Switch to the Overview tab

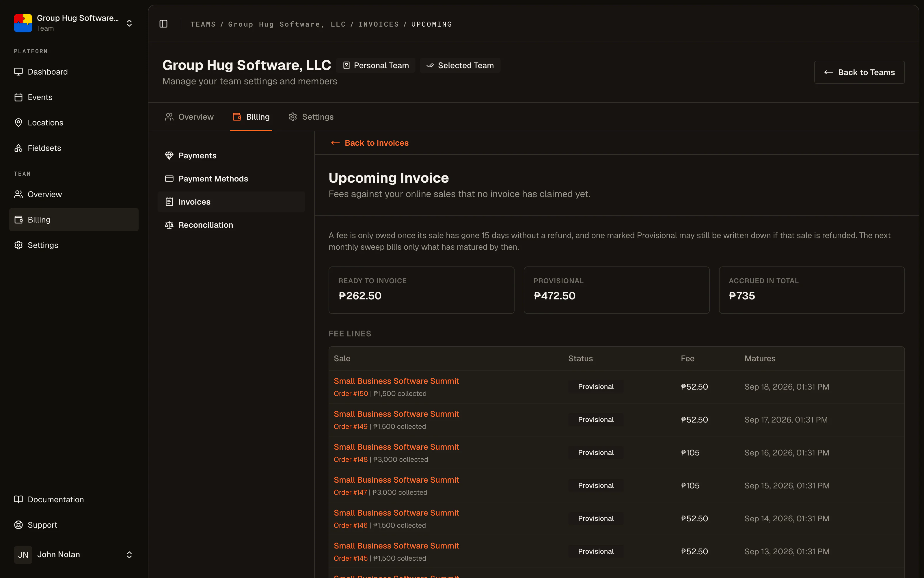[x=189, y=116]
